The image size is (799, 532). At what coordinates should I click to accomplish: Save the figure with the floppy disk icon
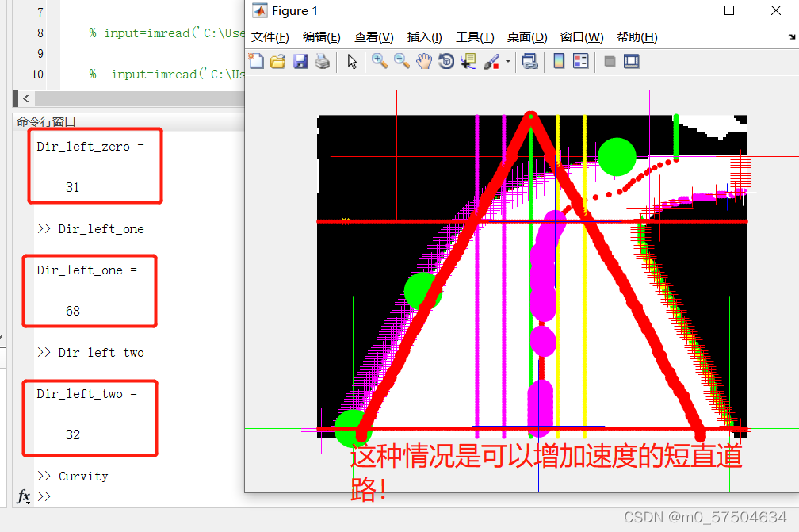point(300,62)
